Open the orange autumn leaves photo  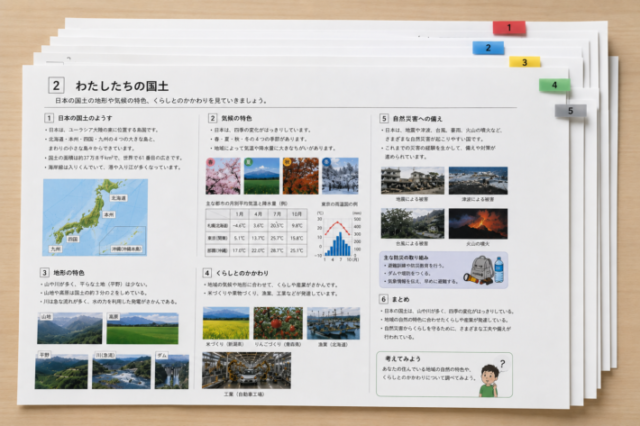coord(300,176)
